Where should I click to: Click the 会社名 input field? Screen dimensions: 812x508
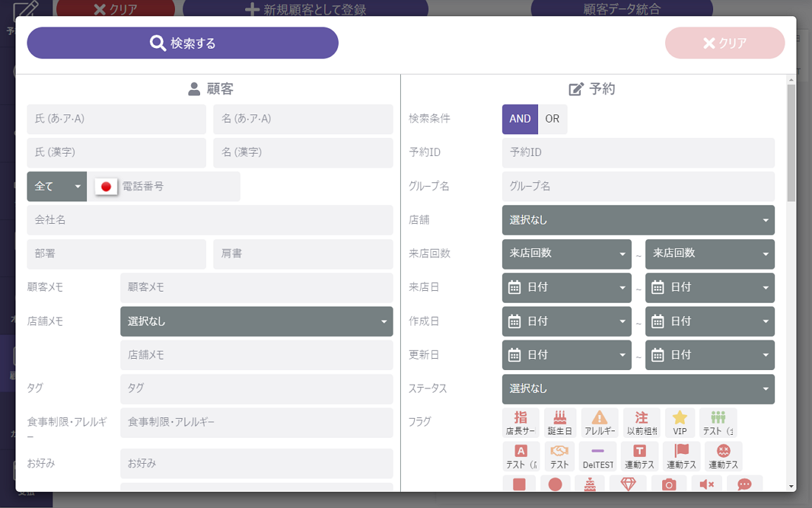coord(210,220)
